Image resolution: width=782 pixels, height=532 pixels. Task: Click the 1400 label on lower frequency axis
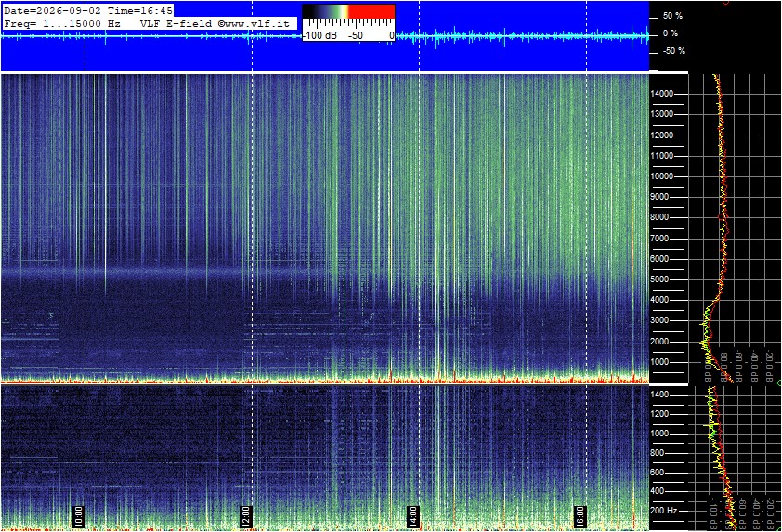pos(660,395)
